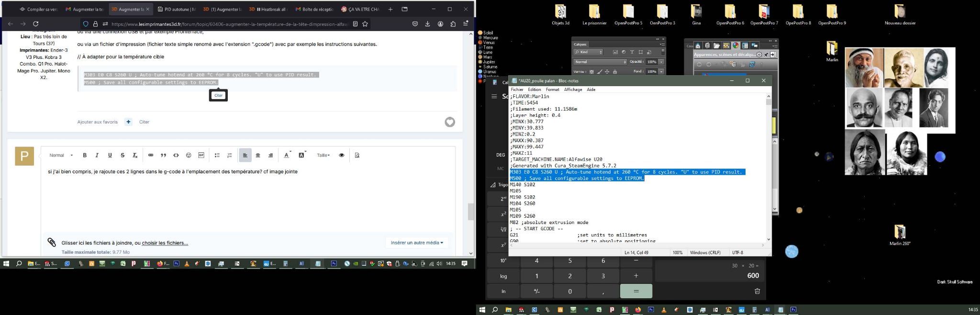The image size is (980, 315).
Task: Apply strikethrough in the forum editor
Action: 122,155
